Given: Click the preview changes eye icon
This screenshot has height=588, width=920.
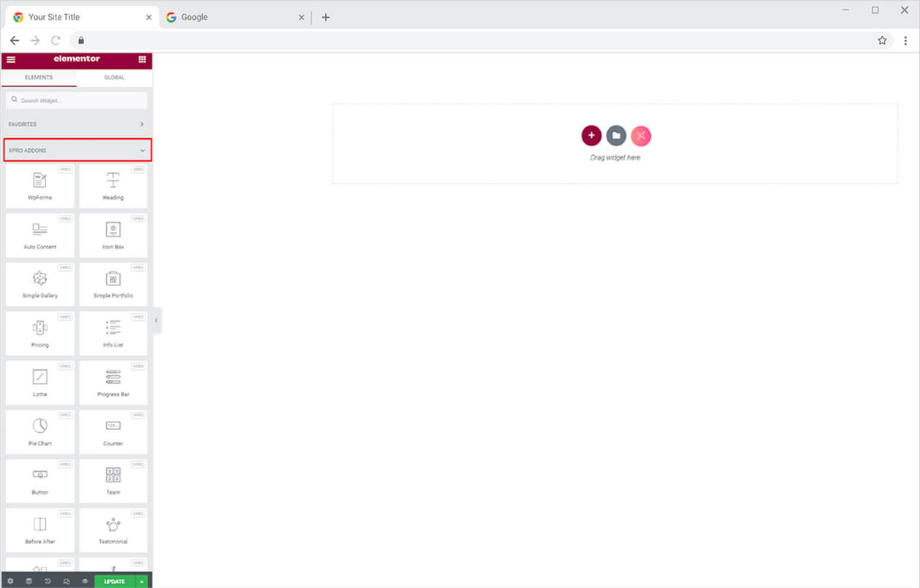Looking at the screenshot, I should pos(85,581).
